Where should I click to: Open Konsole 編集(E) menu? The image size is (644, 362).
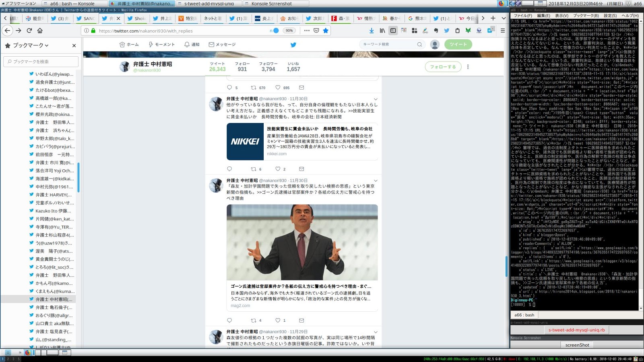tap(543, 16)
